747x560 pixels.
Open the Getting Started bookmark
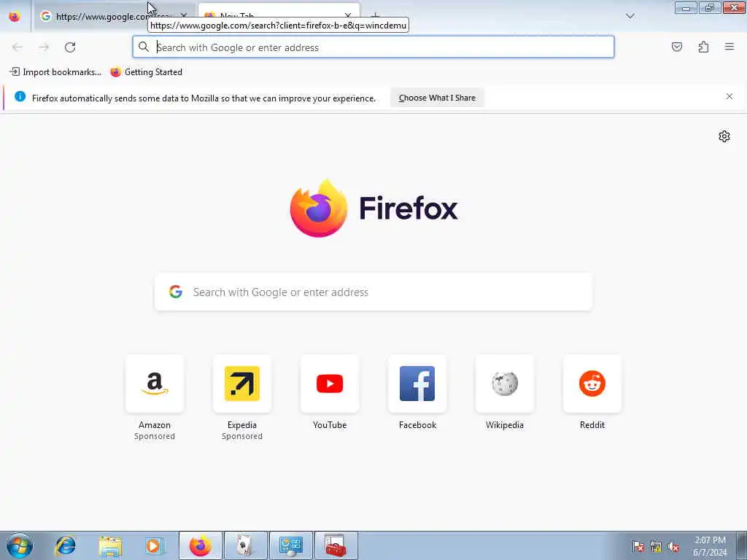[146, 72]
